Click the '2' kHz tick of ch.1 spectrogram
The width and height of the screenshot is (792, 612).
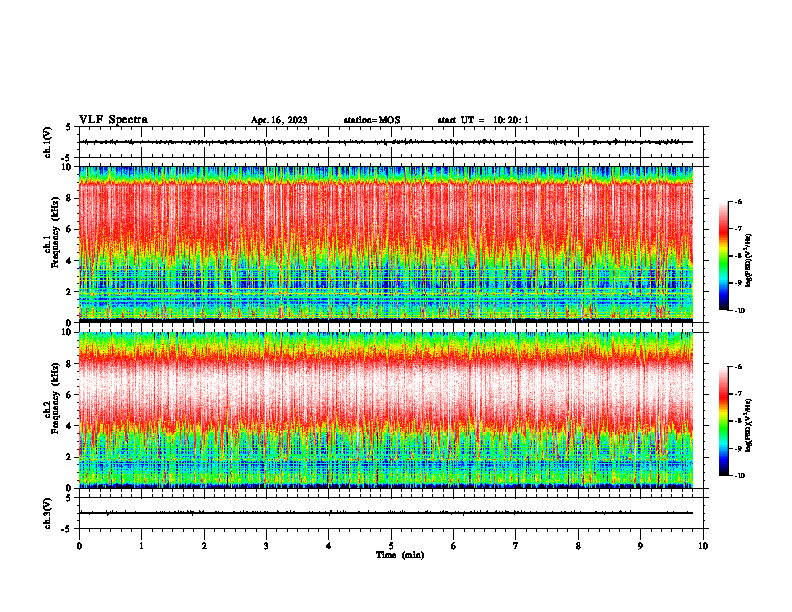pyautogui.click(x=69, y=292)
